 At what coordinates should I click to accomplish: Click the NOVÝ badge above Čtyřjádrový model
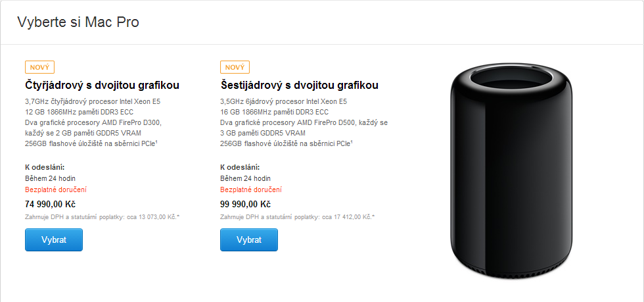(x=39, y=67)
